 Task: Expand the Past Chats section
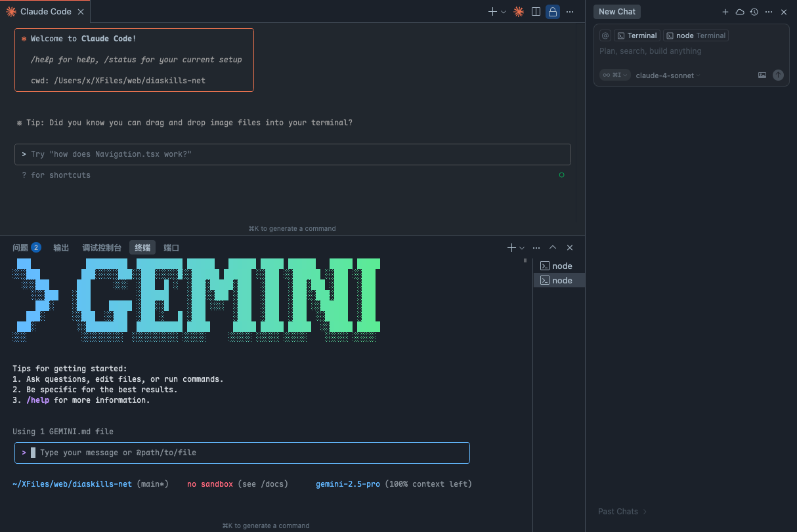click(x=622, y=512)
